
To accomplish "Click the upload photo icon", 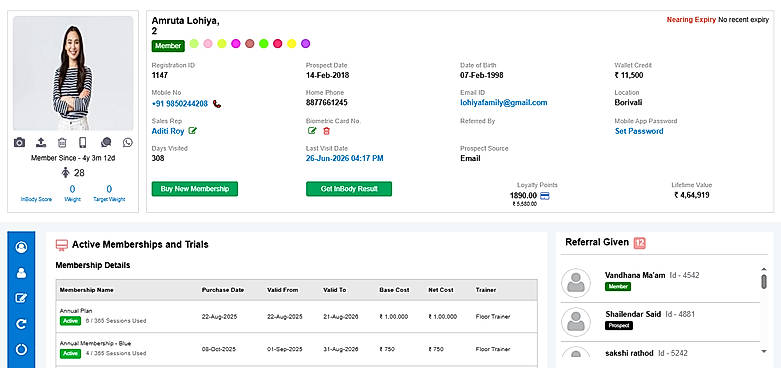I will click(x=41, y=142).
